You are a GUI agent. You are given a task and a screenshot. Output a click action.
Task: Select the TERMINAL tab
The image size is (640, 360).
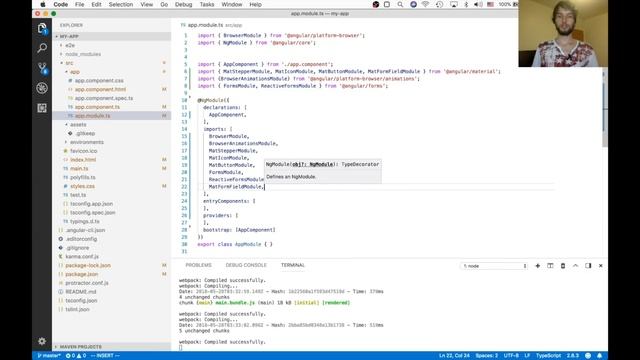point(293,265)
